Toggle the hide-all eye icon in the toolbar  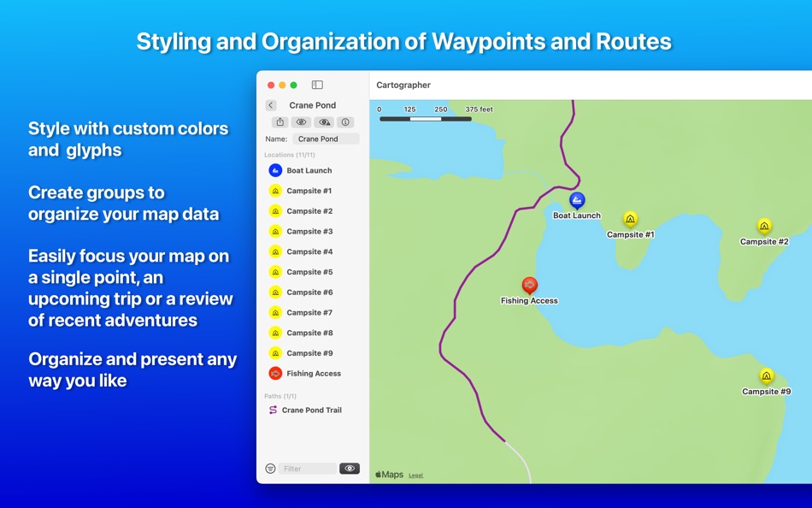pos(302,122)
